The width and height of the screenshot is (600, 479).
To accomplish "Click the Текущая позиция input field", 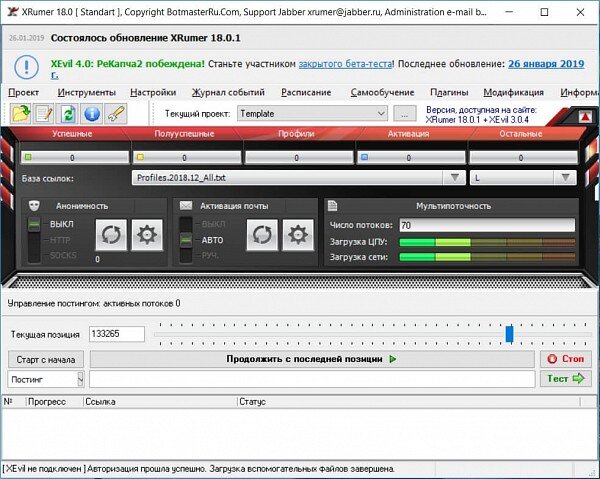I will point(117,334).
